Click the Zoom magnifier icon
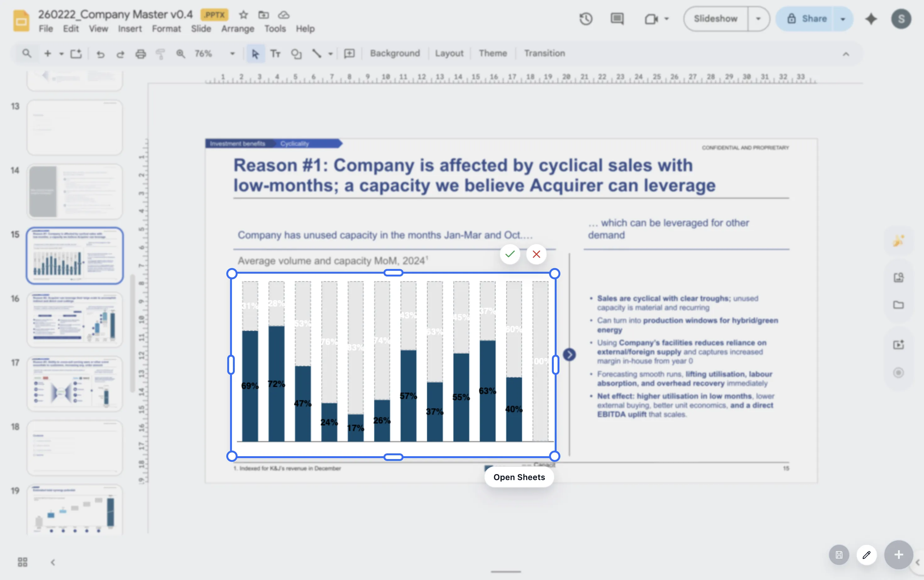 click(x=180, y=54)
